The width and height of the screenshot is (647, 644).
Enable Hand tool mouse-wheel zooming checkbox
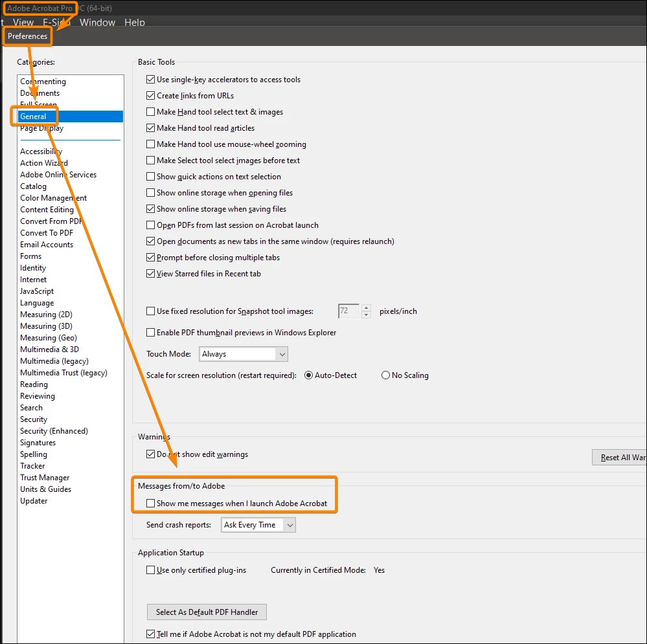tap(151, 144)
